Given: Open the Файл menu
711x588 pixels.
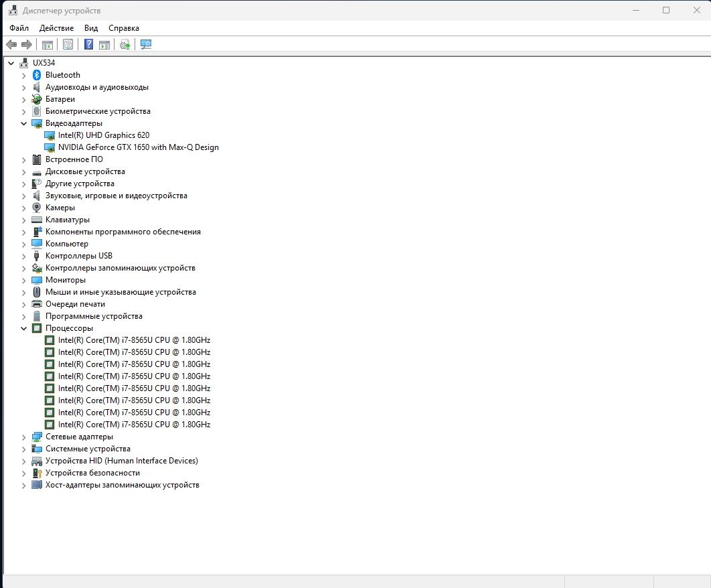Looking at the screenshot, I should pos(19,28).
